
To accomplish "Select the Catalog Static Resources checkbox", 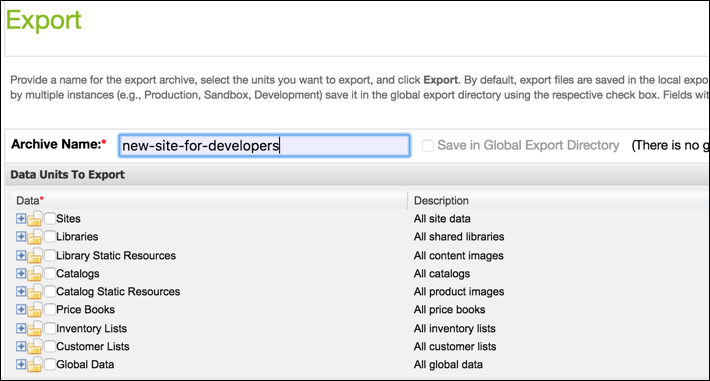I will point(50,291).
